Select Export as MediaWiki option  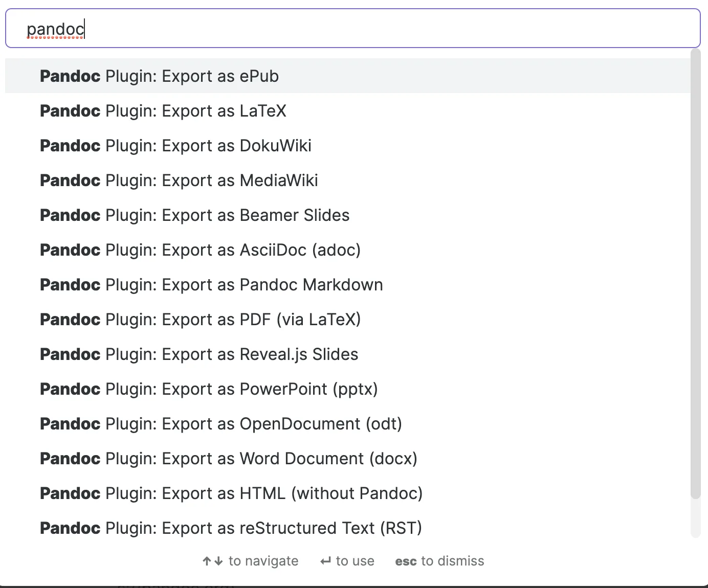click(179, 180)
